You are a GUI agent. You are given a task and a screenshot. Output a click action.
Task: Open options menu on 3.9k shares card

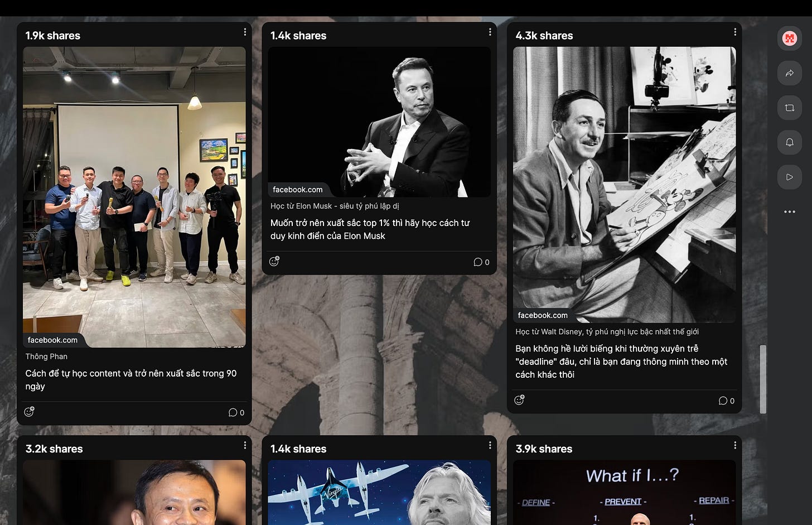[735, 445]
